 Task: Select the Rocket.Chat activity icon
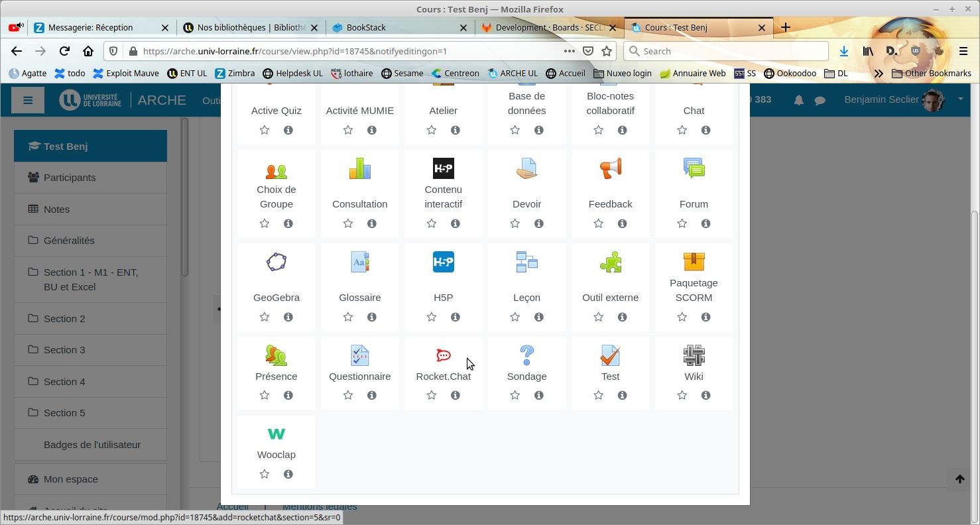pyautogui.click(x=443, y=356)
